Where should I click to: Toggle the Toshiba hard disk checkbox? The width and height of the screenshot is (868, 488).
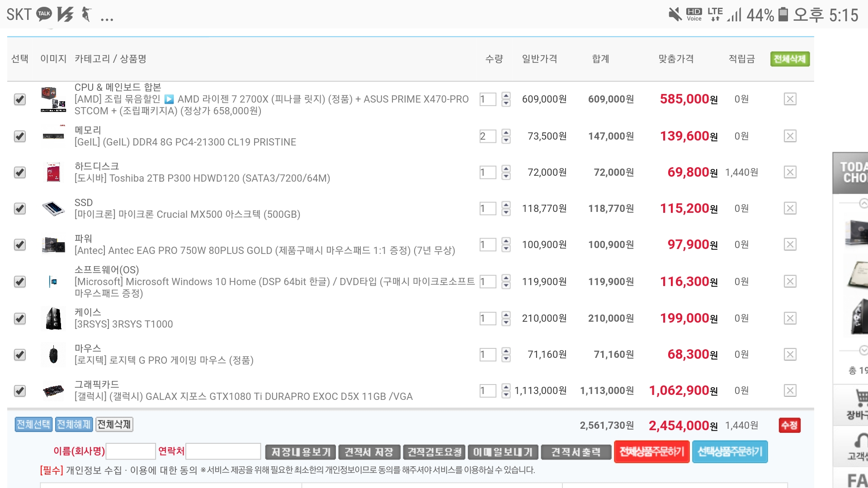19,172
